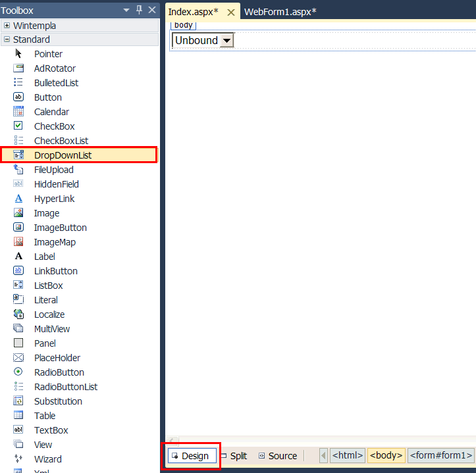
Task: Select the Calendar control icon
Action: (18, 112)
